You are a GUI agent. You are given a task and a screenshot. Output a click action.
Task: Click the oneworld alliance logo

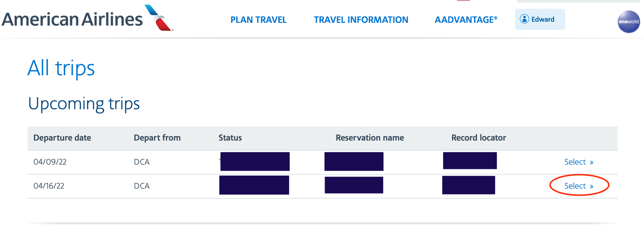click(629, 22)
